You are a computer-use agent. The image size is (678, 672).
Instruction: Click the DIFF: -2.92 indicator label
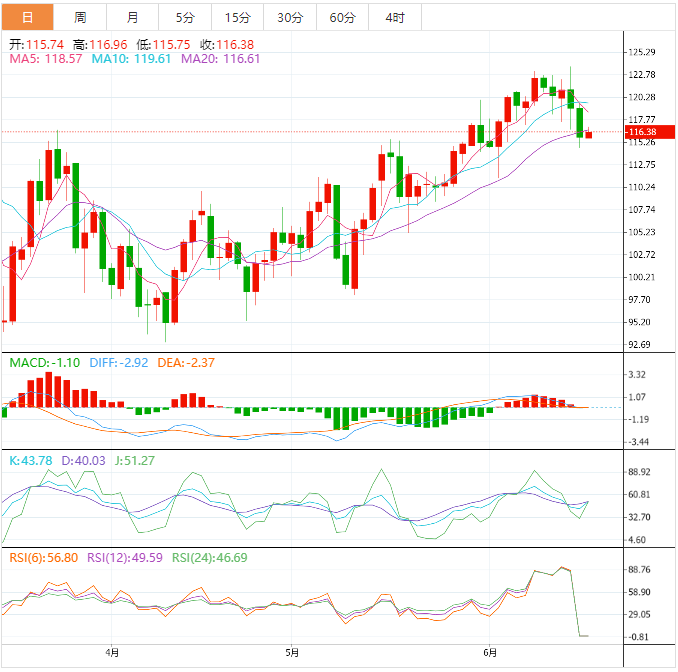[118, 362]
